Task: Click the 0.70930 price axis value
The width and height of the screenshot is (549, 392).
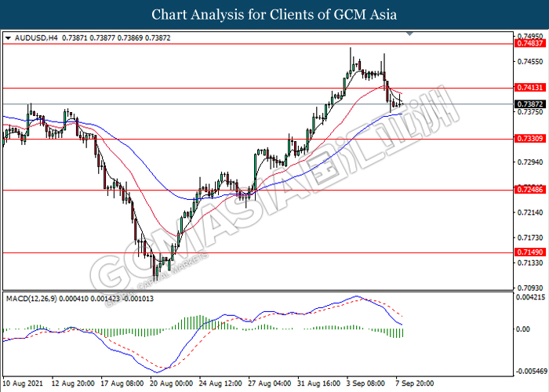Action: [x=530, y=288]
